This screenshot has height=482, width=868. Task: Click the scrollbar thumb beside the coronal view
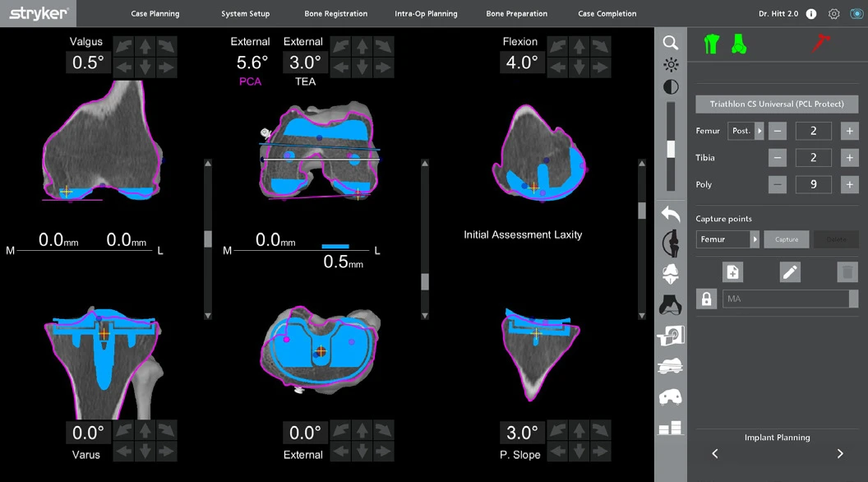click(208, 239)
